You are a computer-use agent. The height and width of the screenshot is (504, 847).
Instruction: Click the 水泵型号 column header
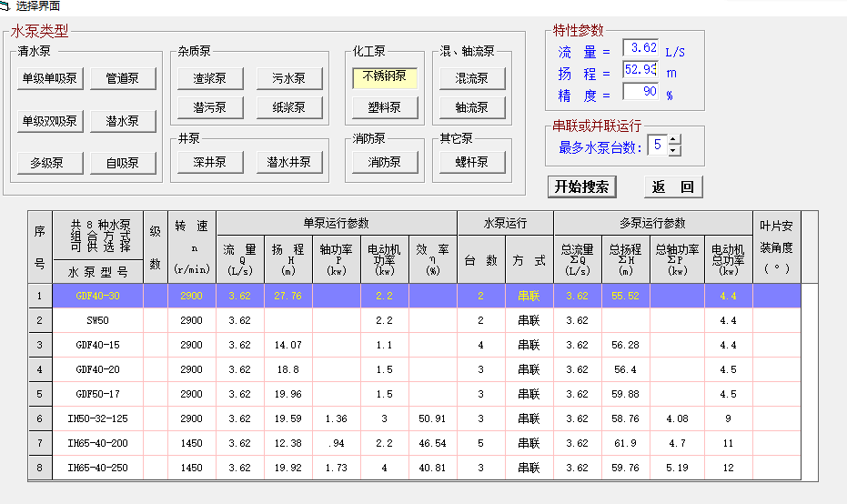(97, 272)
